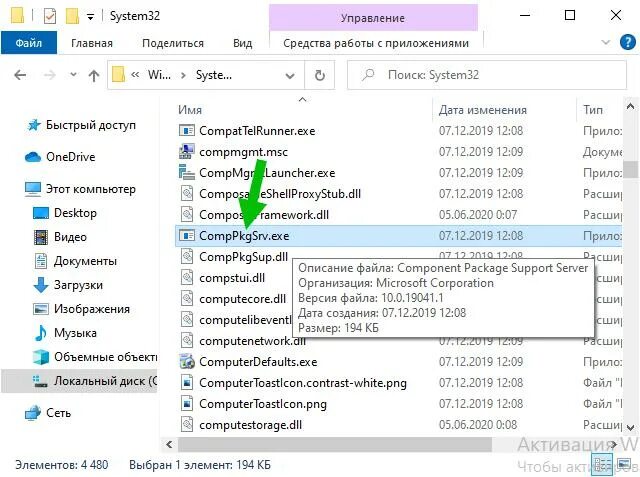Go forward with the right arrow
640x477 pixels.
click(49, 75)
